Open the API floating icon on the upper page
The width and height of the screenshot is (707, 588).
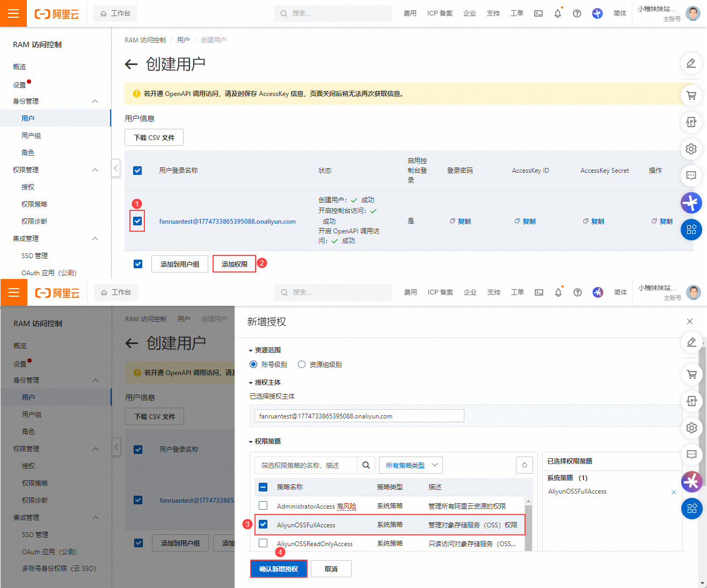(x=691, y=122)
